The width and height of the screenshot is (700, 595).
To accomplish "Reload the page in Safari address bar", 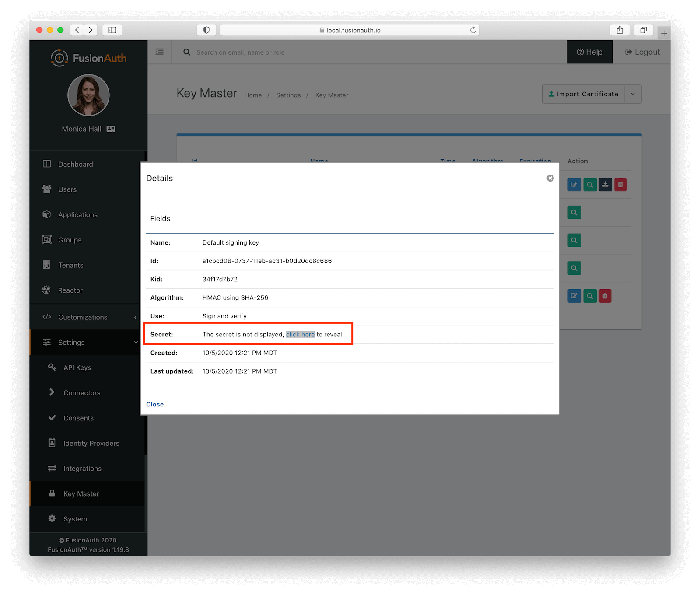I will (x=473, y=30).
